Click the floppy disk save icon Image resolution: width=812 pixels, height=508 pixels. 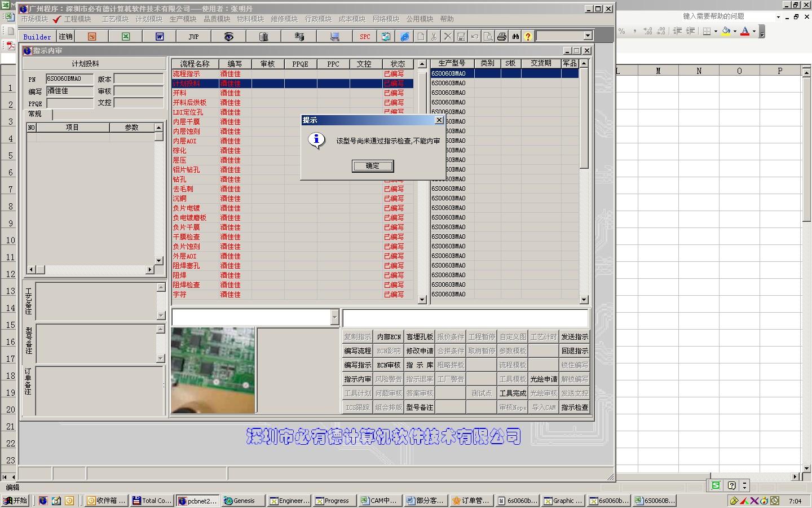pyautogui.click(x=461, y=37)
